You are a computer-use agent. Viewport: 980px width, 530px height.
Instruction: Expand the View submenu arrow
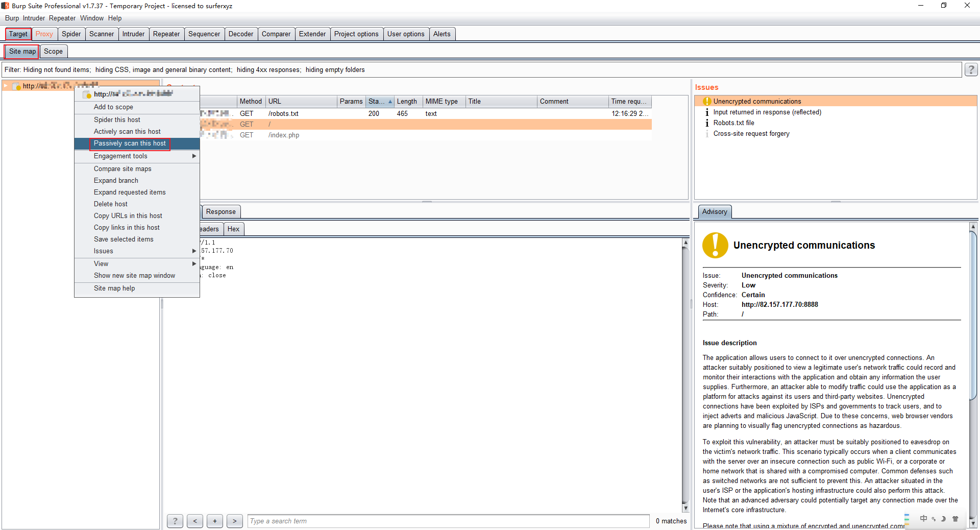pos(194,263)
